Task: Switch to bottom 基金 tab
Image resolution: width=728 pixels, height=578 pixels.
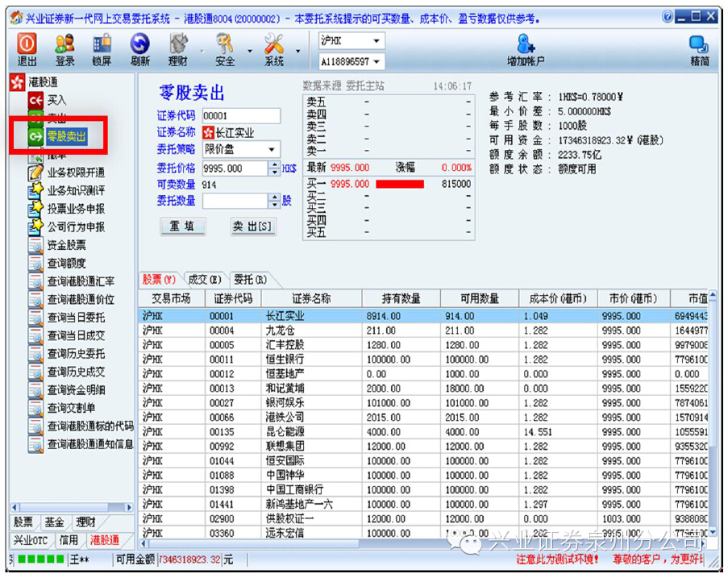Action: (54, 522)
